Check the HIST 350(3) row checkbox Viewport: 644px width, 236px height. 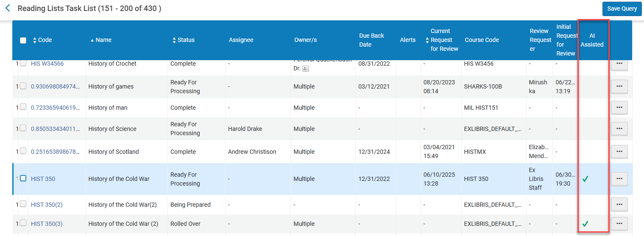(23, 222)
